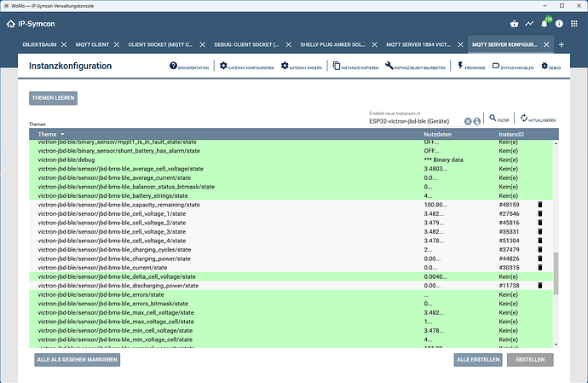Screen dimensions: 588x383
Task: Click Alle als gesehen markieren button
Action: [77, 360]
